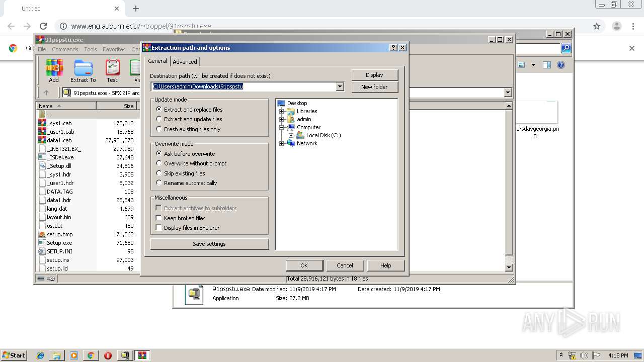Open Chrome profile avatar
The height and width of the screenshot is (362, 644).
pos(616,26)
